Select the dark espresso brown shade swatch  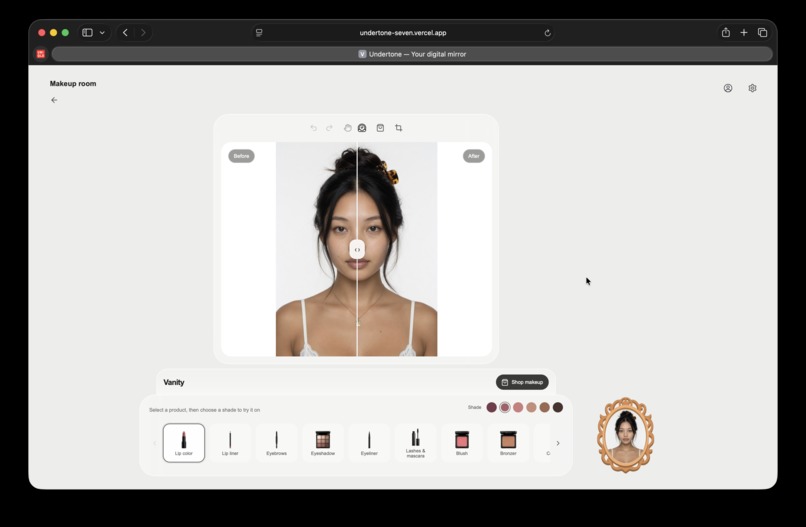pyautogui.click(x=558, y=407)
